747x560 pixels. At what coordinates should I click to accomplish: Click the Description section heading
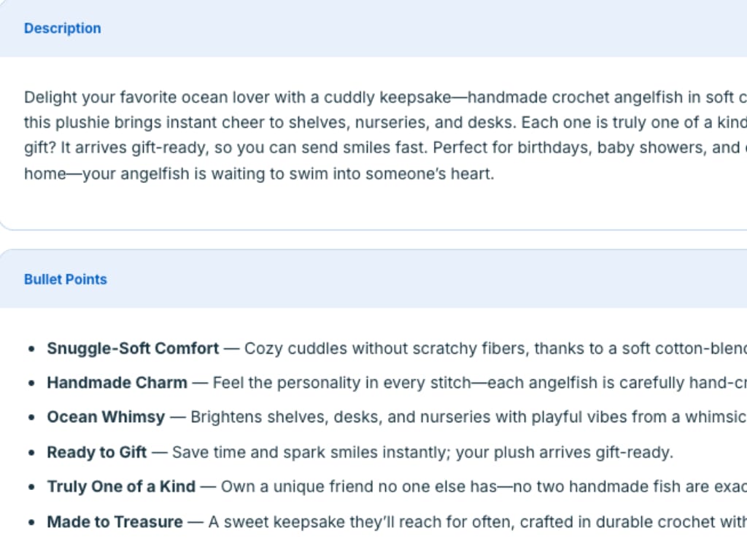(62, 28)
